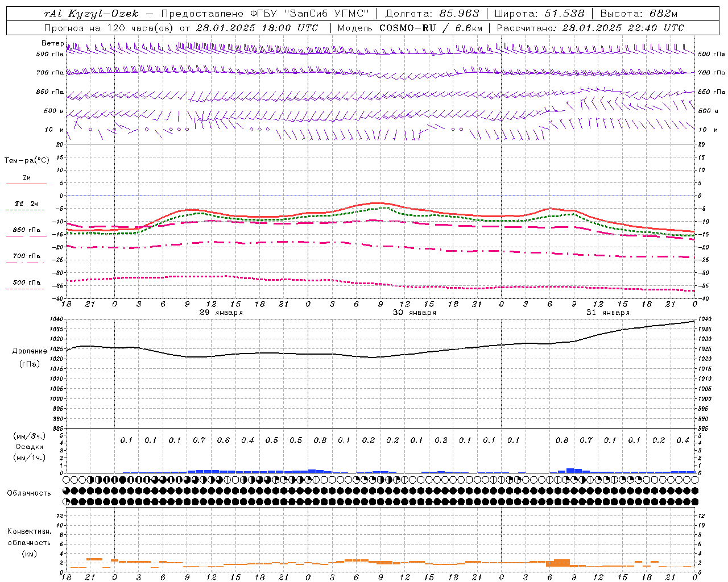Image resolution: width=728 pixels, height=582 pixels.
Task: Click the 500 м wind level label on left
Action: [54, 111]
